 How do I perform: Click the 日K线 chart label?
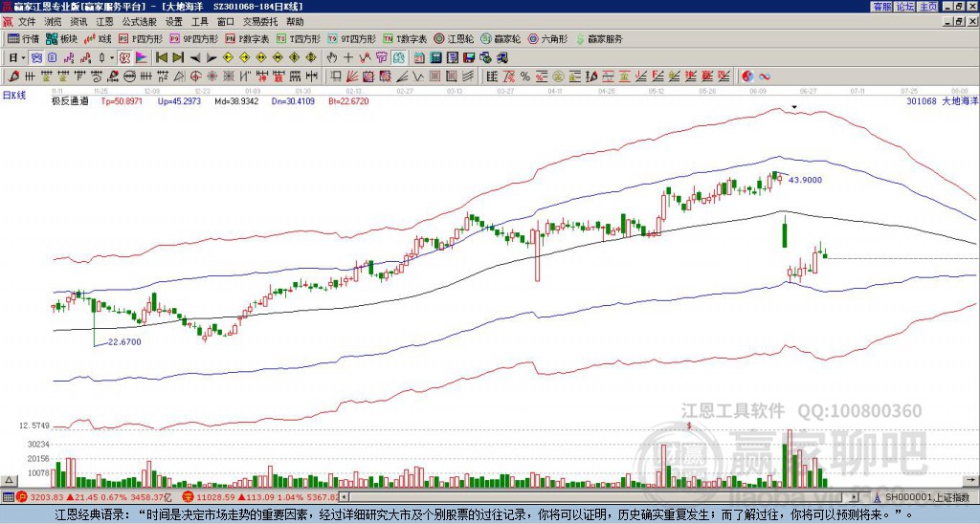click(x=13, y=95)
